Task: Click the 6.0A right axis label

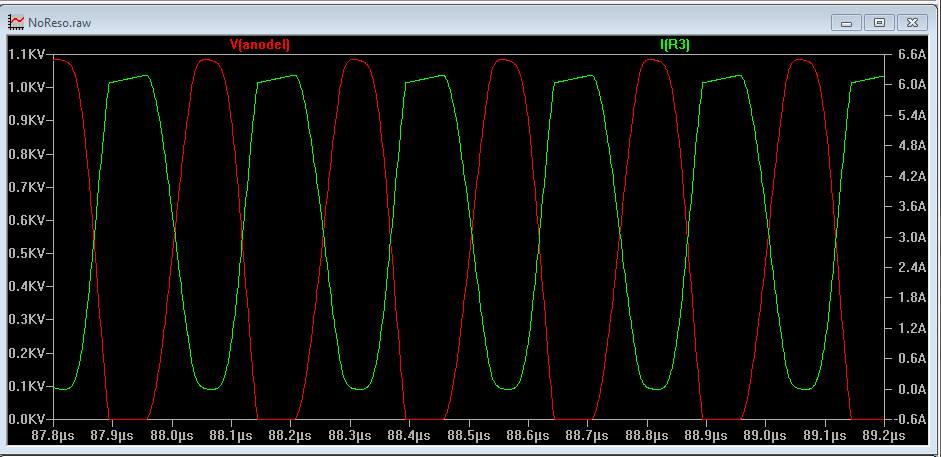Action: coord(911,85)
